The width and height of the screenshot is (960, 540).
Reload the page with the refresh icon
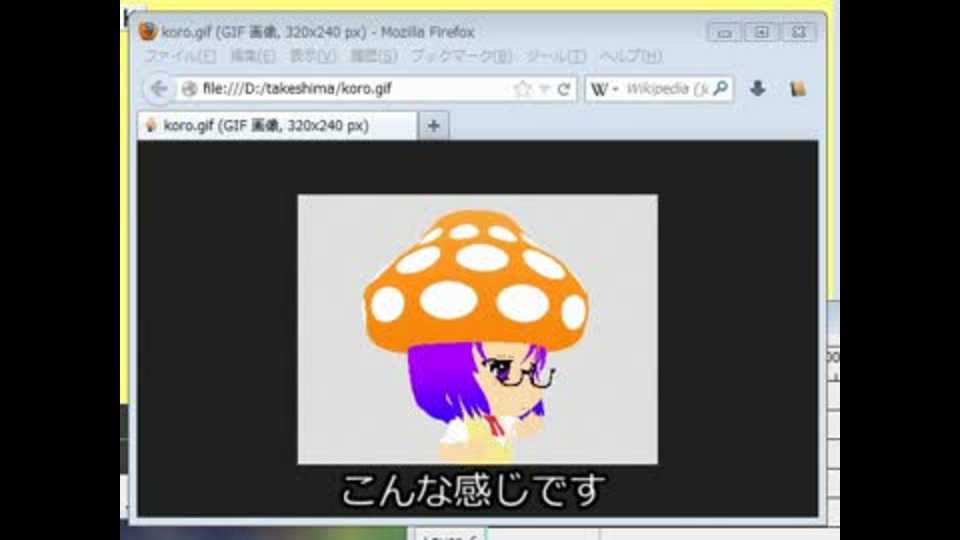[x=564, y=89]
